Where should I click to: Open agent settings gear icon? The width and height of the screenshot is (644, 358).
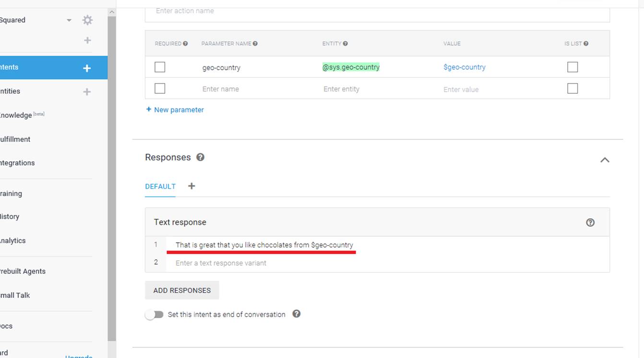coord(87,20)
